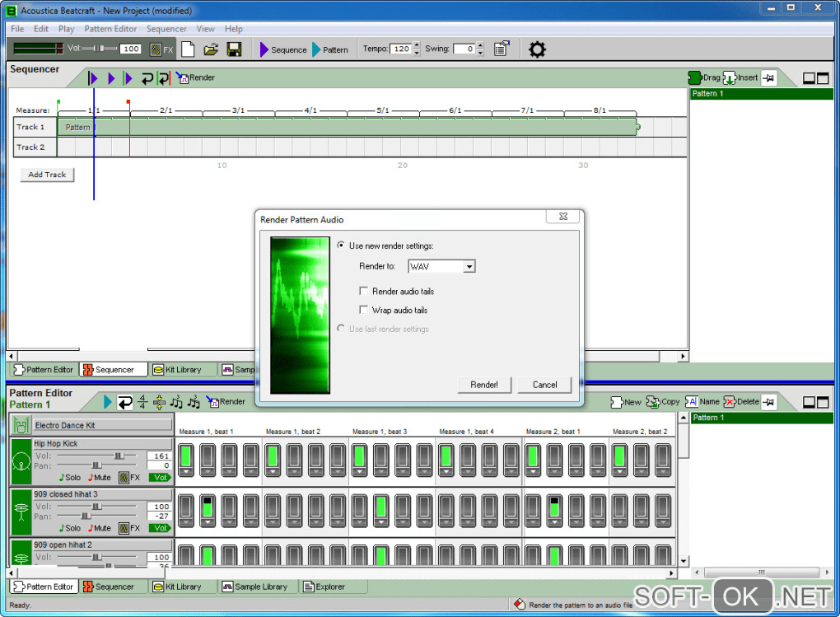Image resolution: width=840 pixels, height=617 pixels.
Task: Open the File menu
Action: [x=17, y=29]
